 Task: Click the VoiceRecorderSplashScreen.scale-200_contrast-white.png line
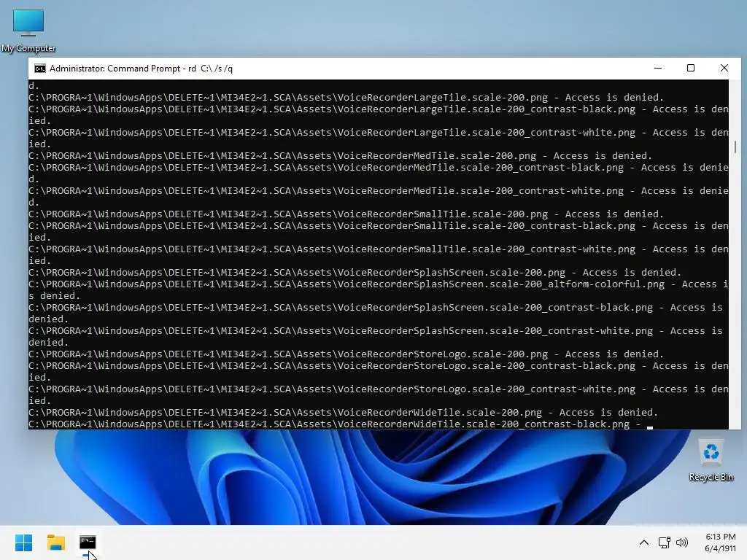(x=376, y=337)
